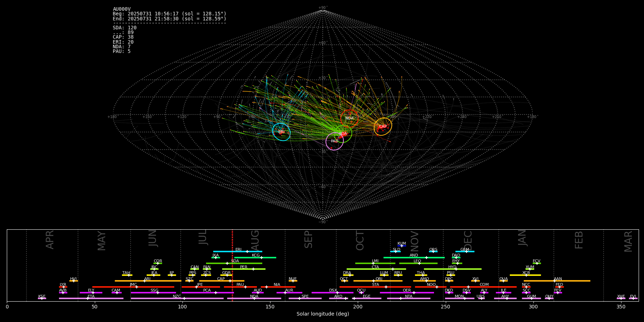Click the orange CAP radiant circle on the sky map
Screen dimensions: 644x322
pyautogui.click(x=383, y=127)
